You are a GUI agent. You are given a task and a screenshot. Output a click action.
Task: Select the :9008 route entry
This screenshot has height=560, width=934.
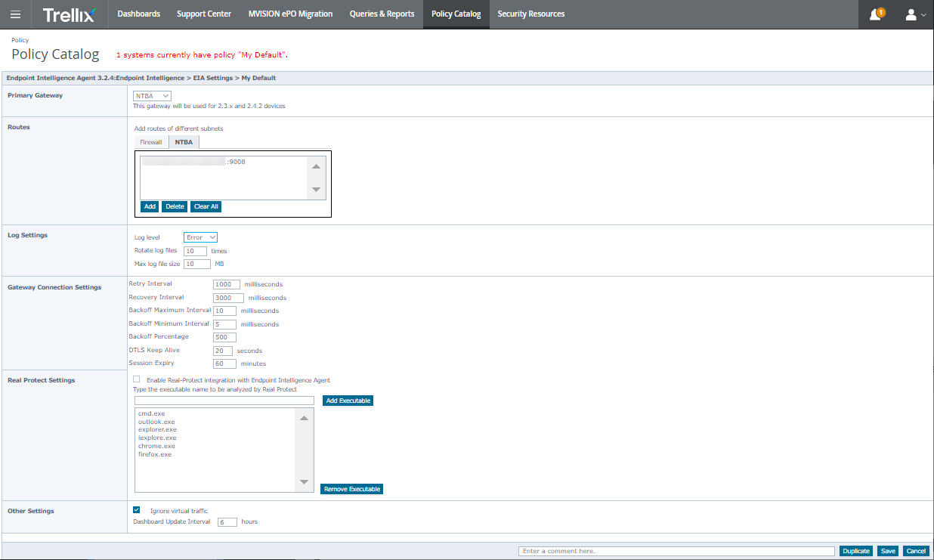click(193, 162)
